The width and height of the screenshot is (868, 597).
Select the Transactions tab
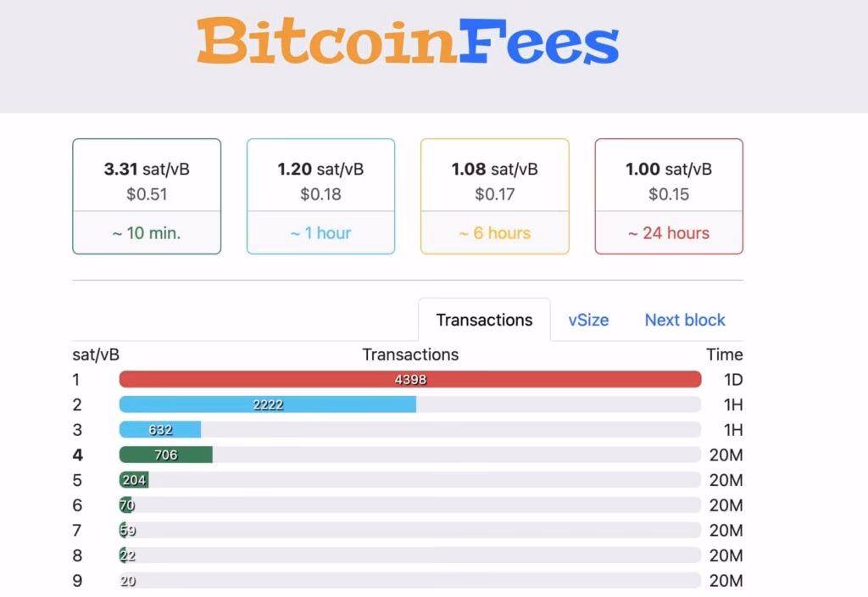[x=484, y=320]
